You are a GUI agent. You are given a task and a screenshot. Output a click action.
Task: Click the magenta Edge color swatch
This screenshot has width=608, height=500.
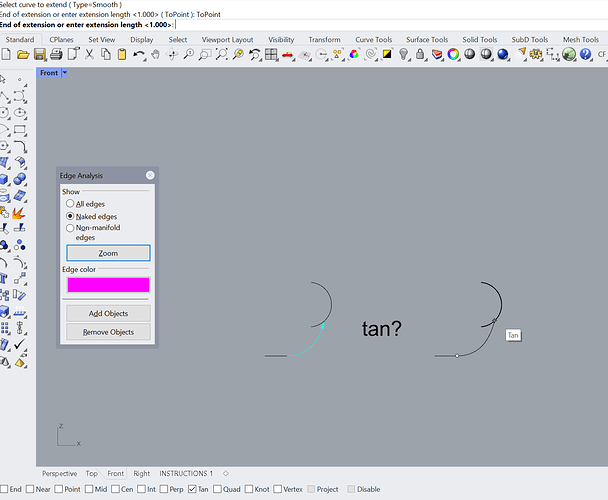pos(108,285)
